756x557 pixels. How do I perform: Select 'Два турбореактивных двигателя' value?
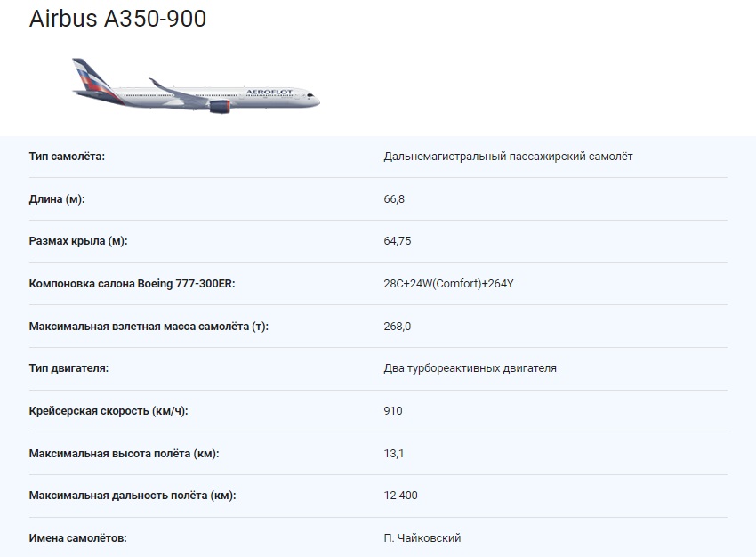click(x=470, y=368)
